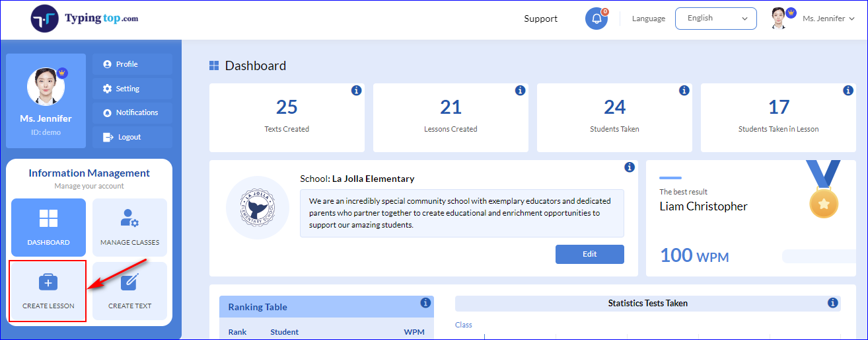
Task: Select the Dashboard tile in sidebar
Action: [48, 228]
